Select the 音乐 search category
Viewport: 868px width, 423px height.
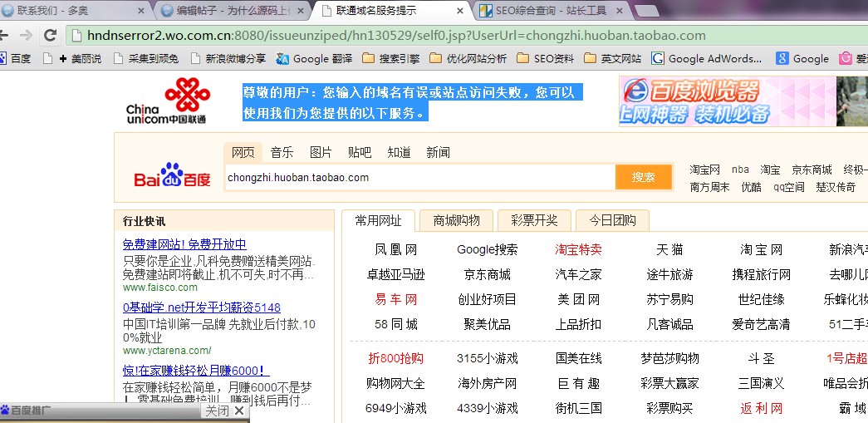click(282, 152)
